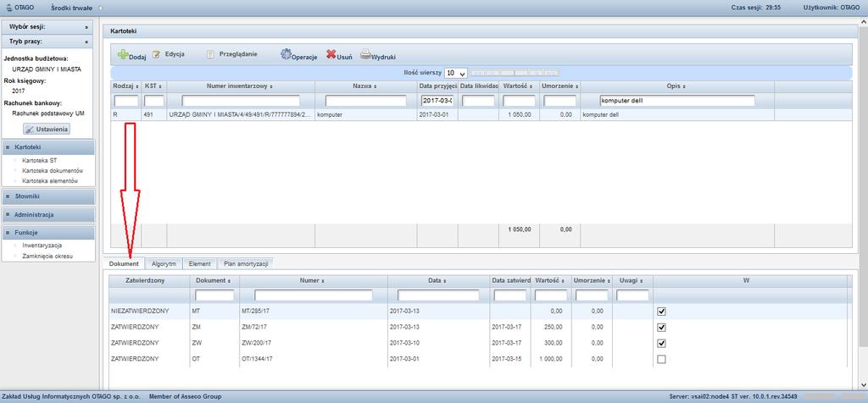Click the 1 000,00 value cell
The width and height of the screenshot is (868, 403).
click(549, 359)
